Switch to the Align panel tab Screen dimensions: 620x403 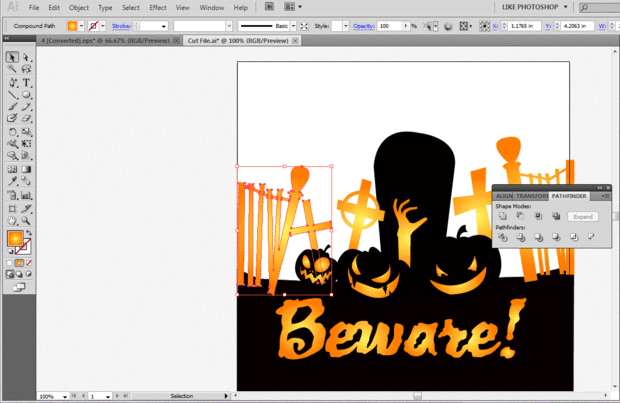pos(504,196)
